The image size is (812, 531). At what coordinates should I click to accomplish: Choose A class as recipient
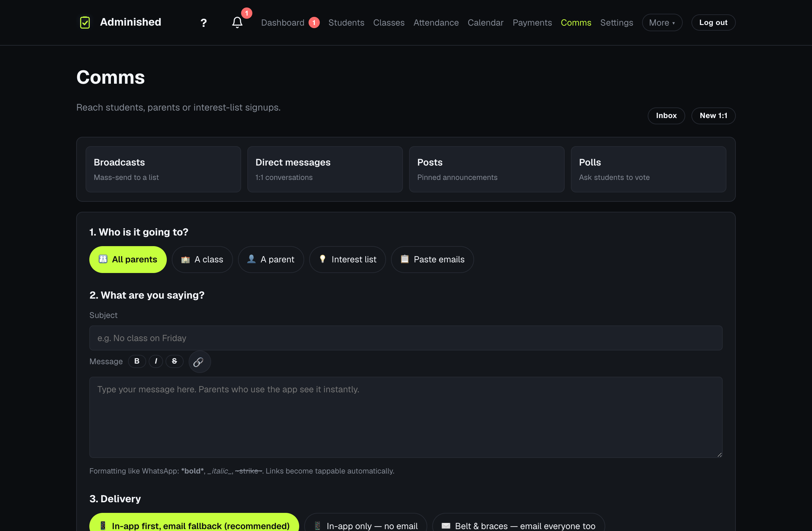coord(202,259)
